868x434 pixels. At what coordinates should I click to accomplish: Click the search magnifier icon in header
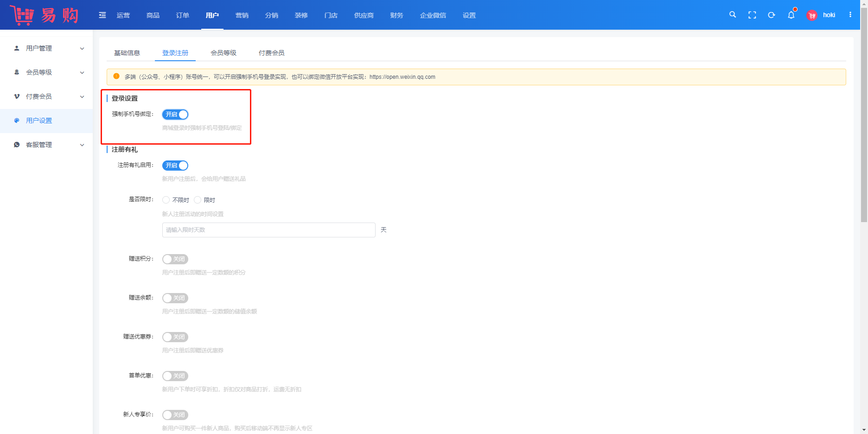tap(733, 15)
